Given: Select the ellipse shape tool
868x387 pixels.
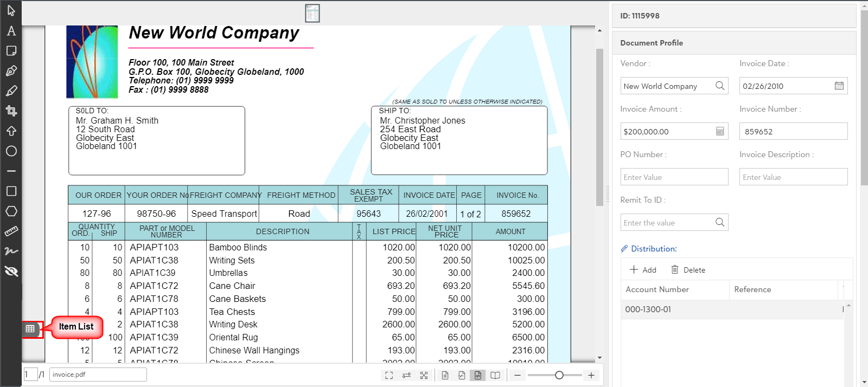Looking at the screenshot, I should 11,151.
